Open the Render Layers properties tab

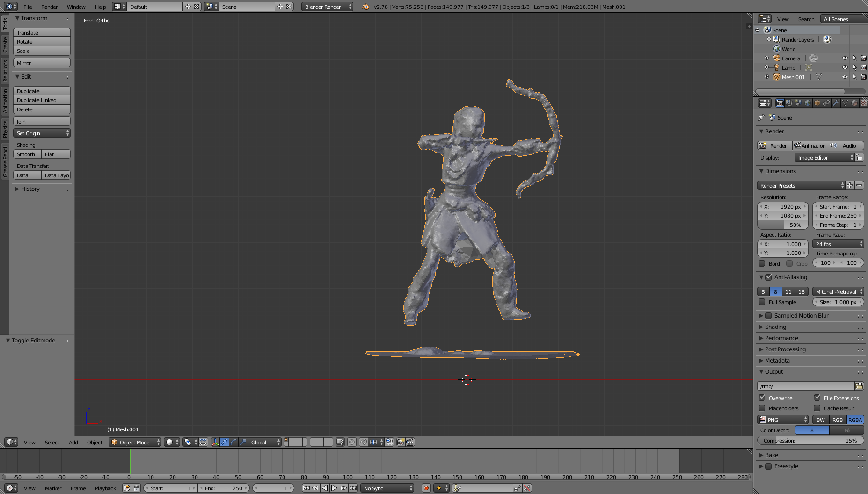pos(789,103)
